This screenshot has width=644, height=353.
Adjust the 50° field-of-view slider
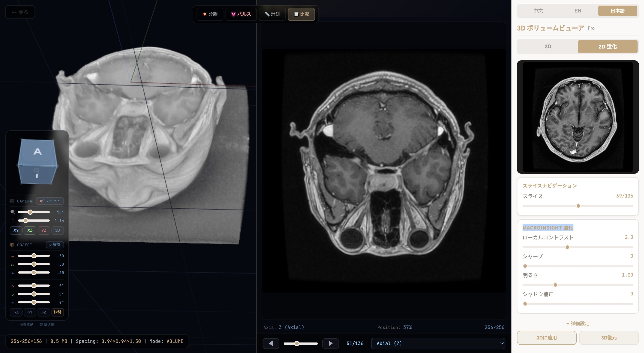pos(34,212)
